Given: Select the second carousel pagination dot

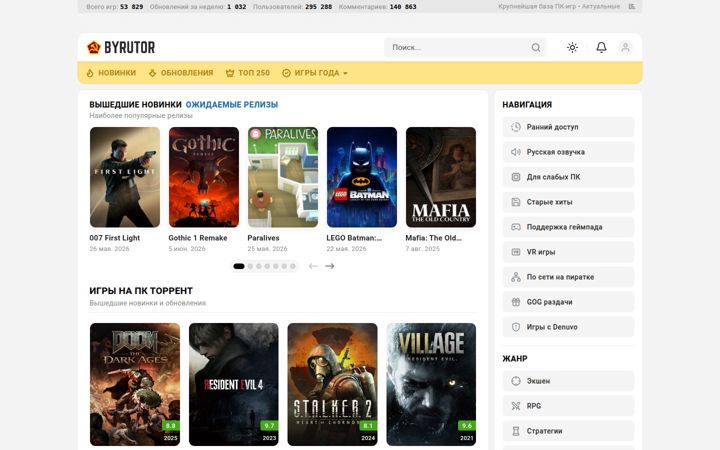Looking at the screenshot, I should click(x=250, y=266).
